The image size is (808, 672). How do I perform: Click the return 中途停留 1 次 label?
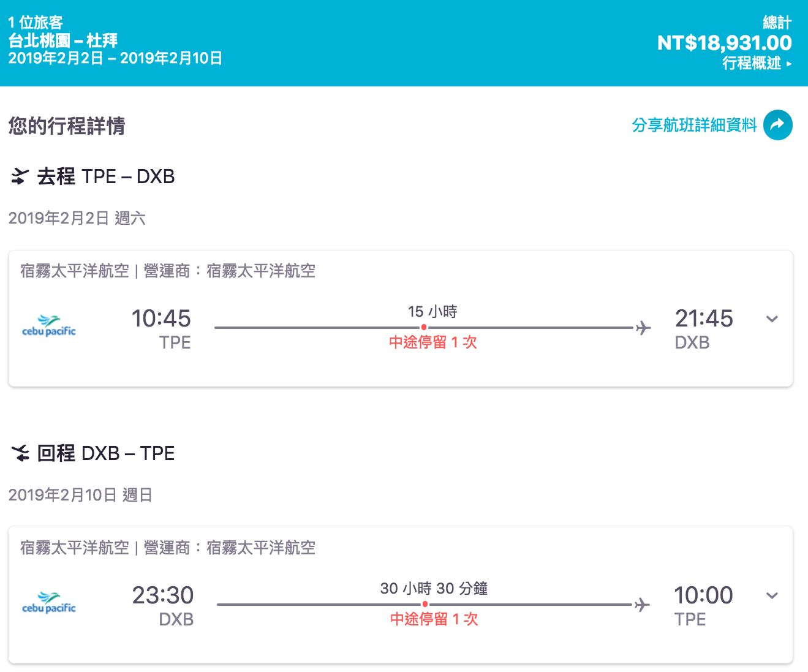434,619
